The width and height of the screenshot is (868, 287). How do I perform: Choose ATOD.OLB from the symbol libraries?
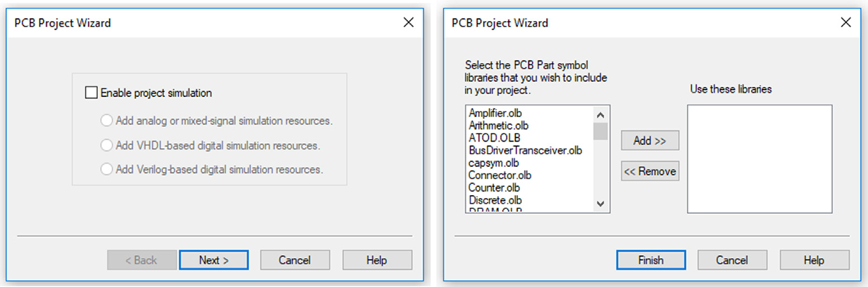point(494,138)
